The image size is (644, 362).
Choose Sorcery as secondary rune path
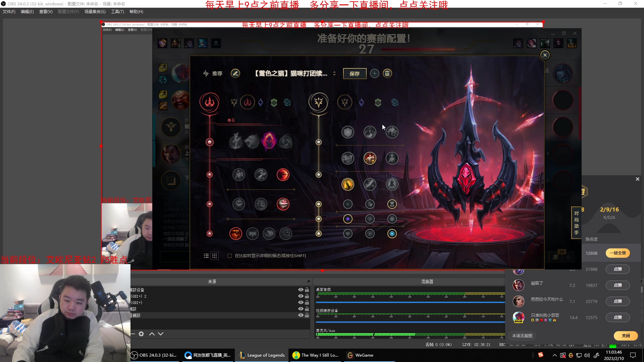tap(362, 102)
